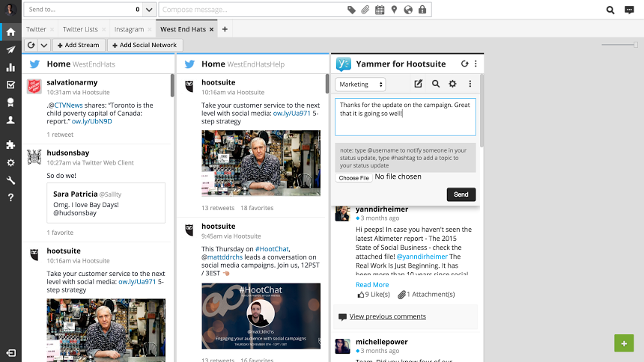Open the Campaigns ribbon icon in sidebar
This screenshot has width=644, height=362.
pos(10,102)
